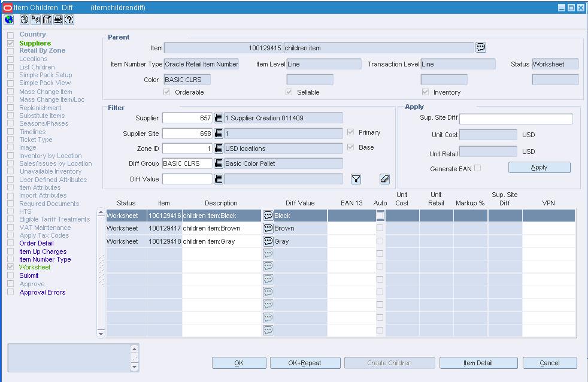Open the Diff Value list of values
The image size is (588, 382).
pyautogui.click(x=219, y=179)
